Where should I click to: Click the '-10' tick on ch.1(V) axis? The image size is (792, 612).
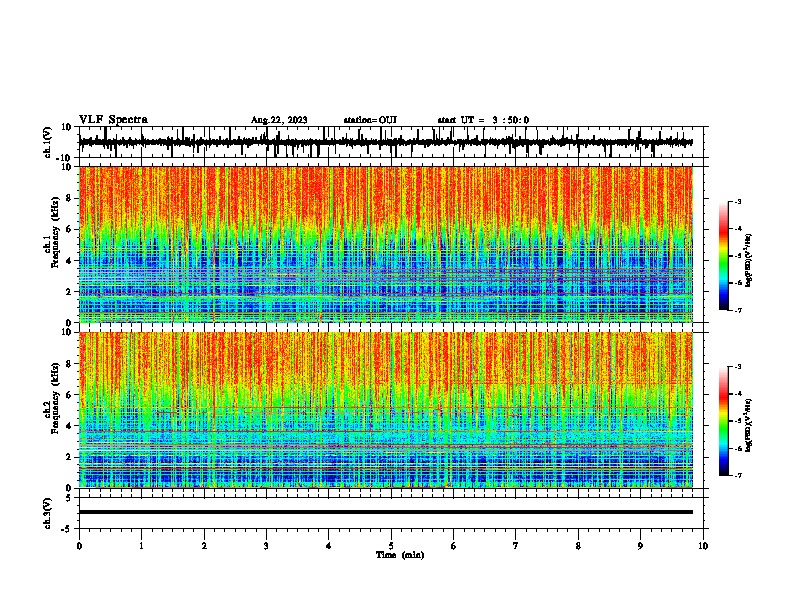[x=65, y=158]
